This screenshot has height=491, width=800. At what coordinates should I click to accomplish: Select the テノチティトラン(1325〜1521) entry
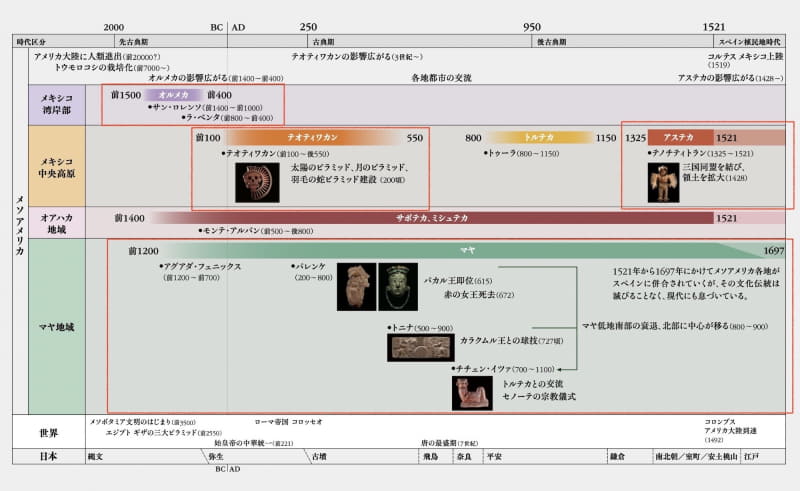point(700,153)
